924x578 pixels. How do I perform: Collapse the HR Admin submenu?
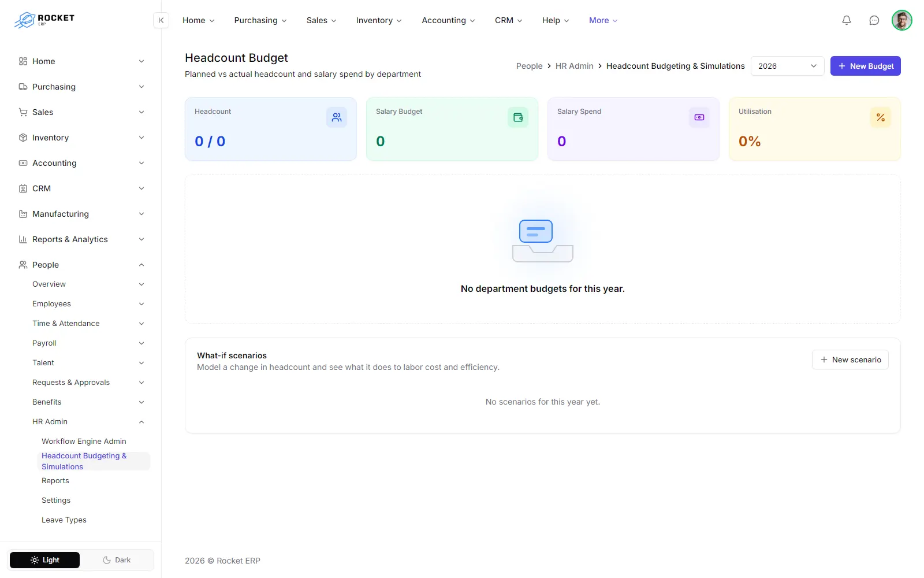click(x=88, y=422)
